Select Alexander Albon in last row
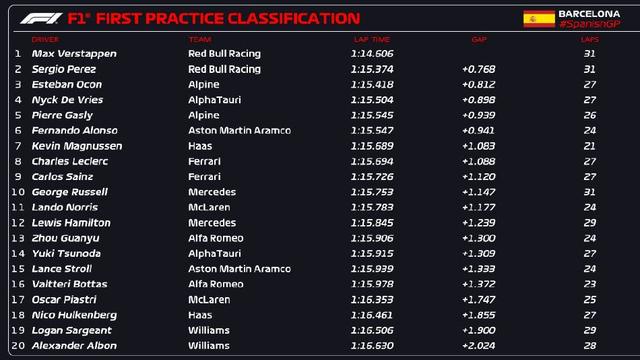This screenshot has width=640, height=360. pyautogui.click(x=74, y=346)
